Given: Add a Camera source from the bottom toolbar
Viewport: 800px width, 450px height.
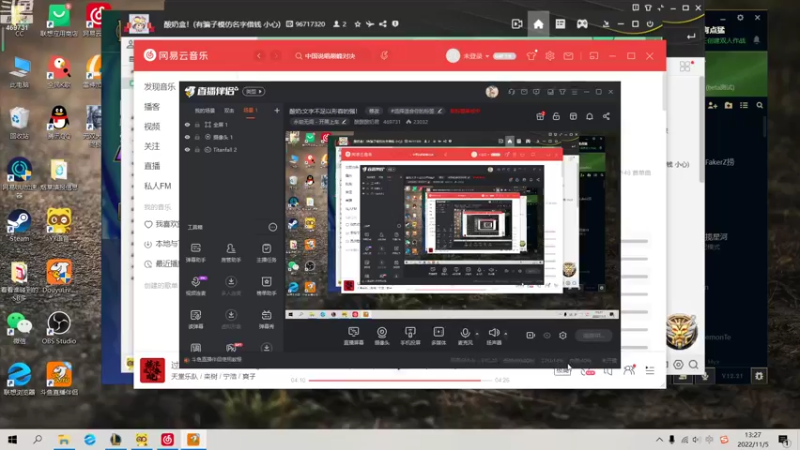Looking at the screenshot, I should pos(382,336).
